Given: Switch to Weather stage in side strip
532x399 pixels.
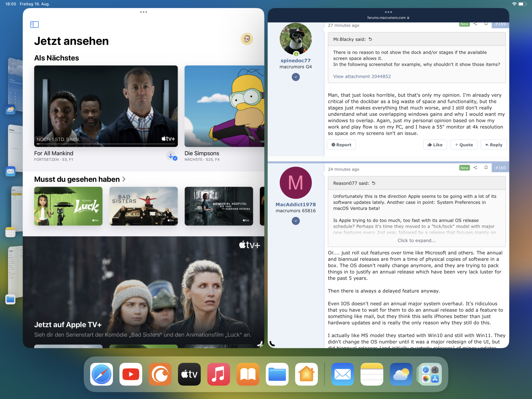Looking at the screenshot, I should (15, 86).
